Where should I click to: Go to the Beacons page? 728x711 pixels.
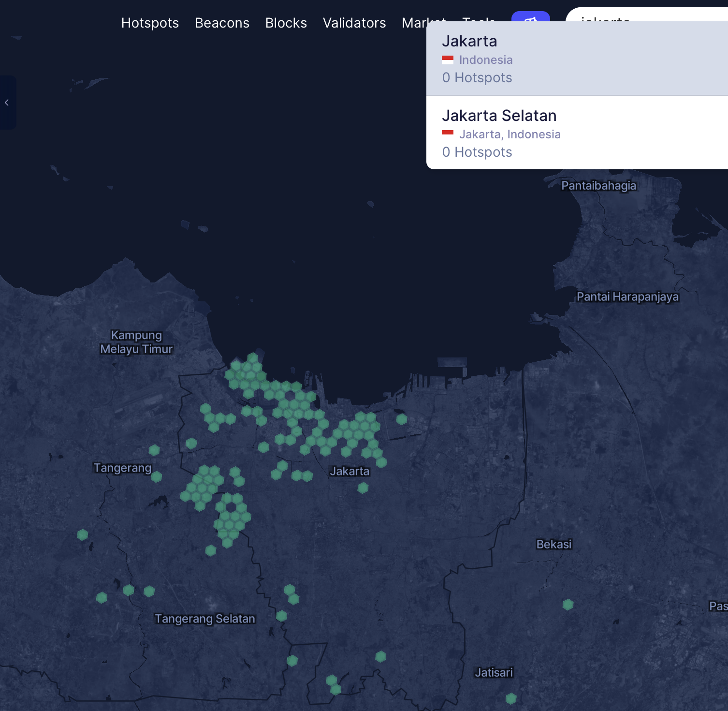[x=222, y=23]
